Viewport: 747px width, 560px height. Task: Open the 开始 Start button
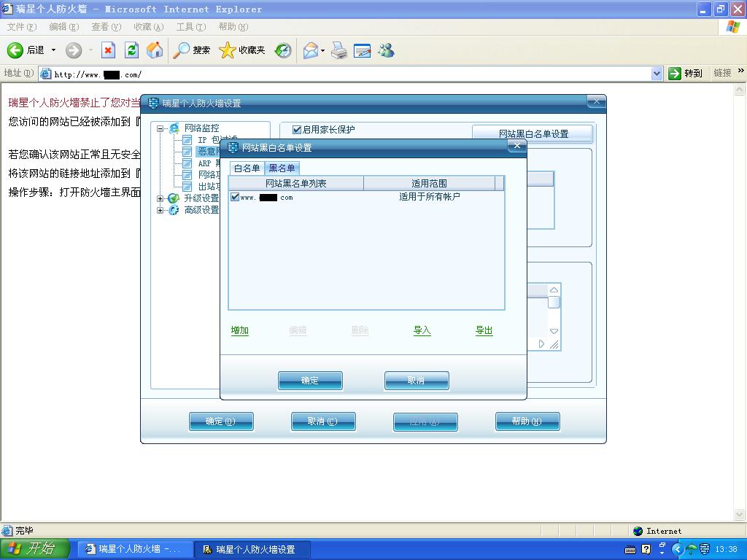tap(34, 549)
